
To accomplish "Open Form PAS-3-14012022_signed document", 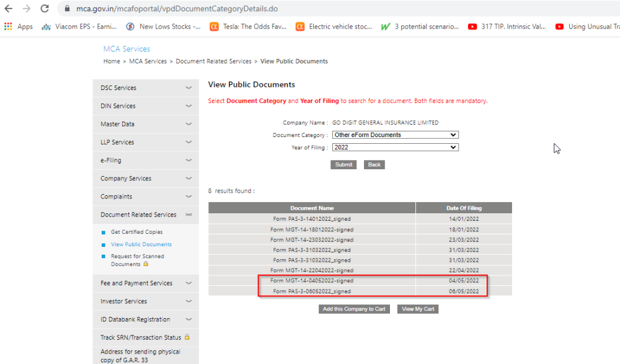I will (x=312, y=219).
